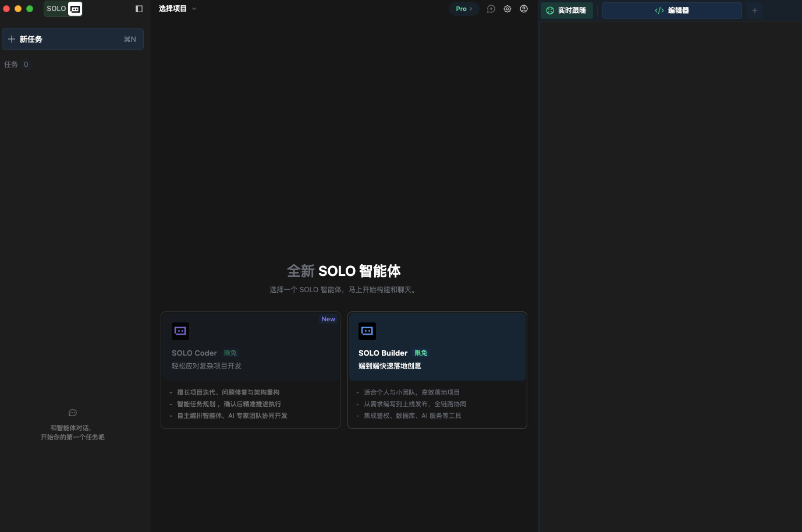This screenshot has height=532, width=802.
Task: Click the new chat bubble icon
Action: [x=491, y=9]
